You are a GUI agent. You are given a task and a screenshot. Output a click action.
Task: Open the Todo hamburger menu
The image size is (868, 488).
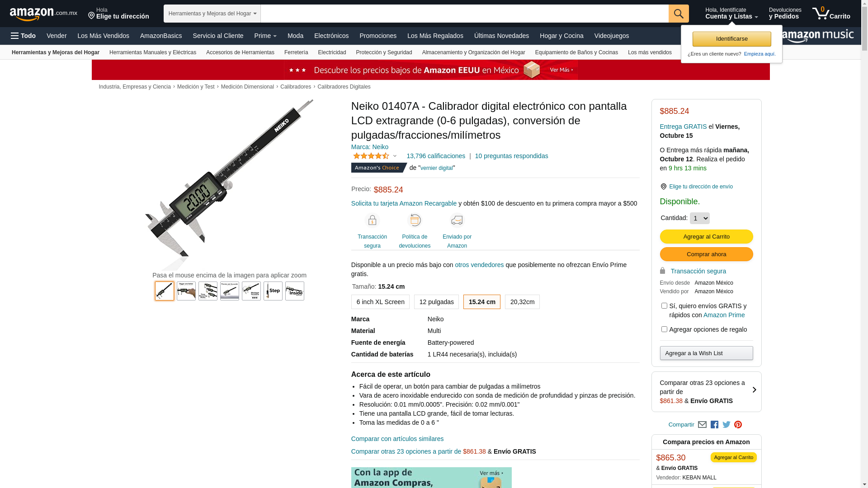[24, 36]
